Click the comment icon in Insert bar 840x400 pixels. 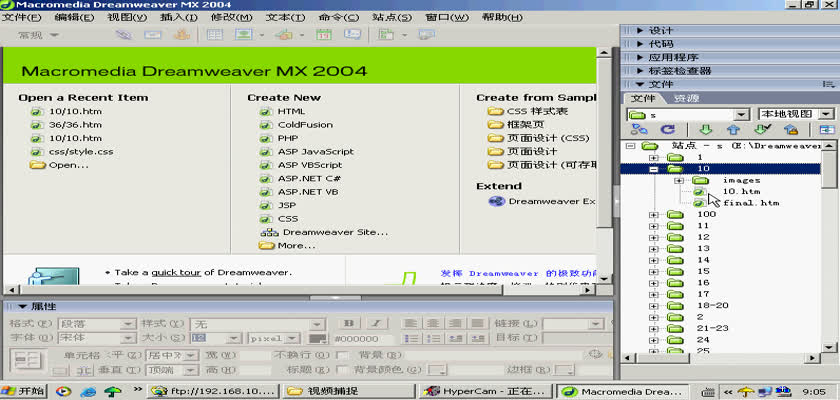(352, 35)
